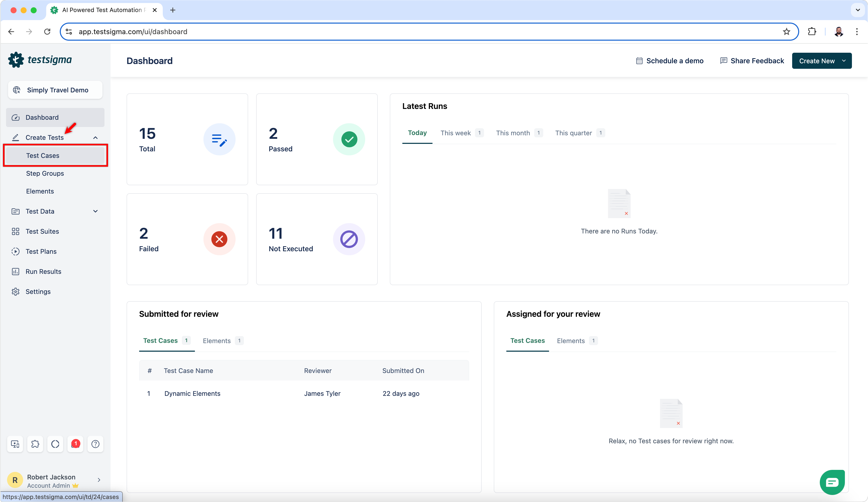Open browser extensions puzzle icon

tap(812, 32)
